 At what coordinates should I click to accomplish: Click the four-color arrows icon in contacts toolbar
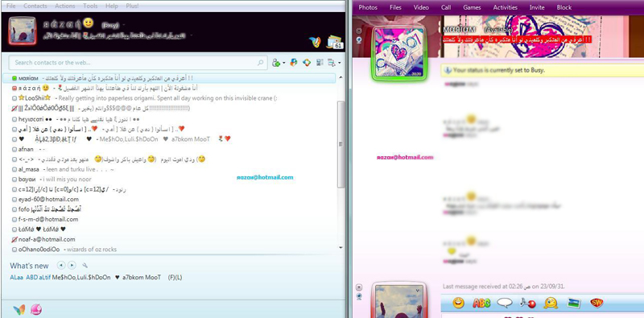307,63
